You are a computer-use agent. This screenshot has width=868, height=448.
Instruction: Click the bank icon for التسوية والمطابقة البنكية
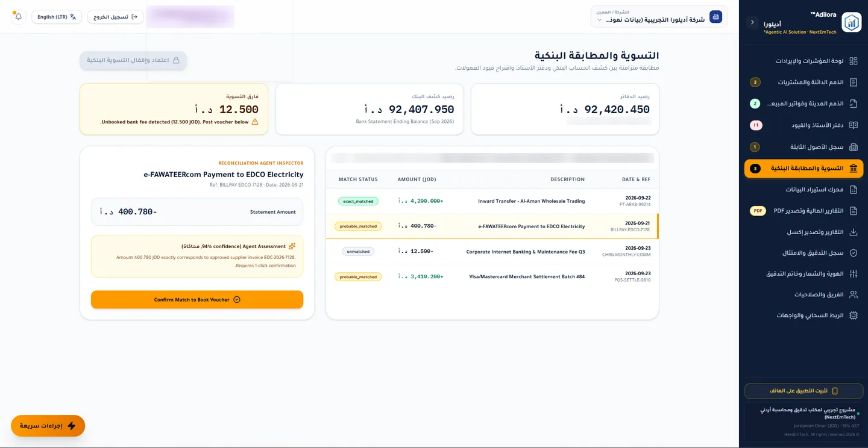[853, 169]
